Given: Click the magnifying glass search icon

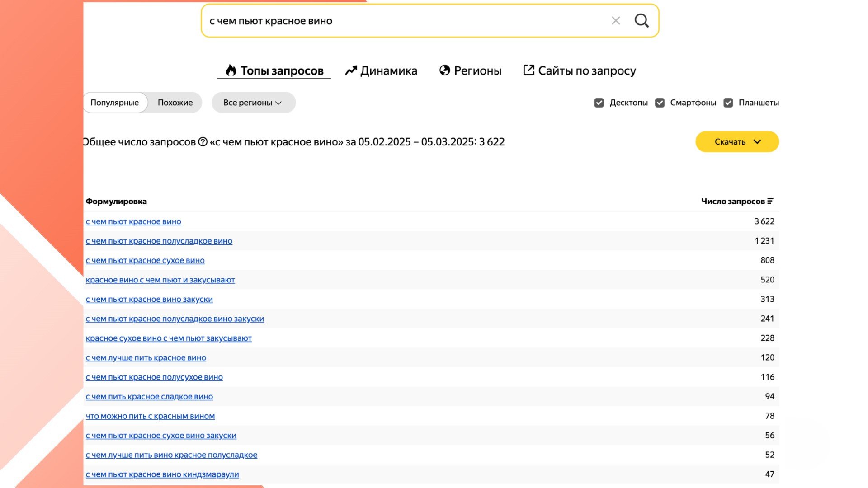Looking at the screenshot, I should point(641,21).
